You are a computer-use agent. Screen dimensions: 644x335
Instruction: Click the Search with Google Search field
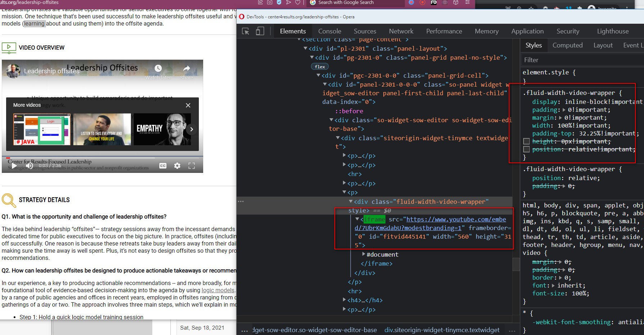(x=356, y=3)
